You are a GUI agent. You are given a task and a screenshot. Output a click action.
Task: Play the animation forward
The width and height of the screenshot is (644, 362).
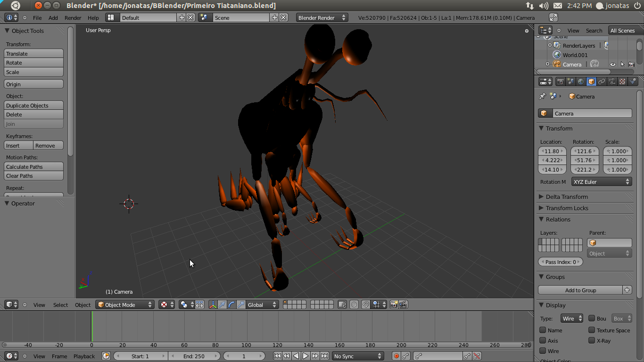pos(305,356)
